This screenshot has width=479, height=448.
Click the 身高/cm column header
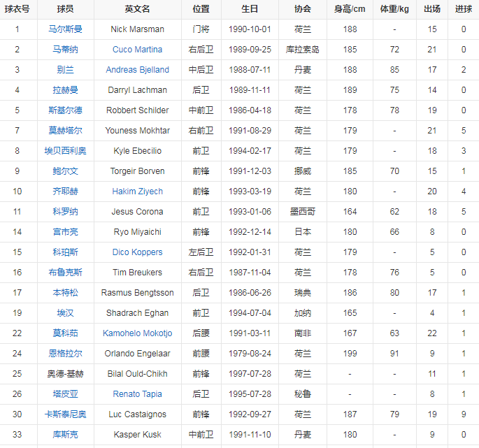click(350, 9)
